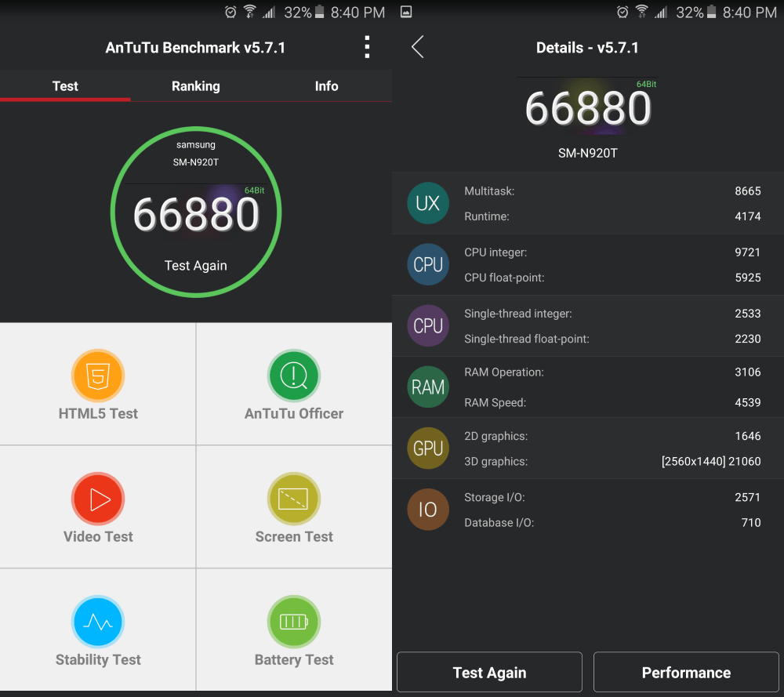Launch the AnTuTu Officer icon
This screenshot has width=784, height=697.
[294, 376]
